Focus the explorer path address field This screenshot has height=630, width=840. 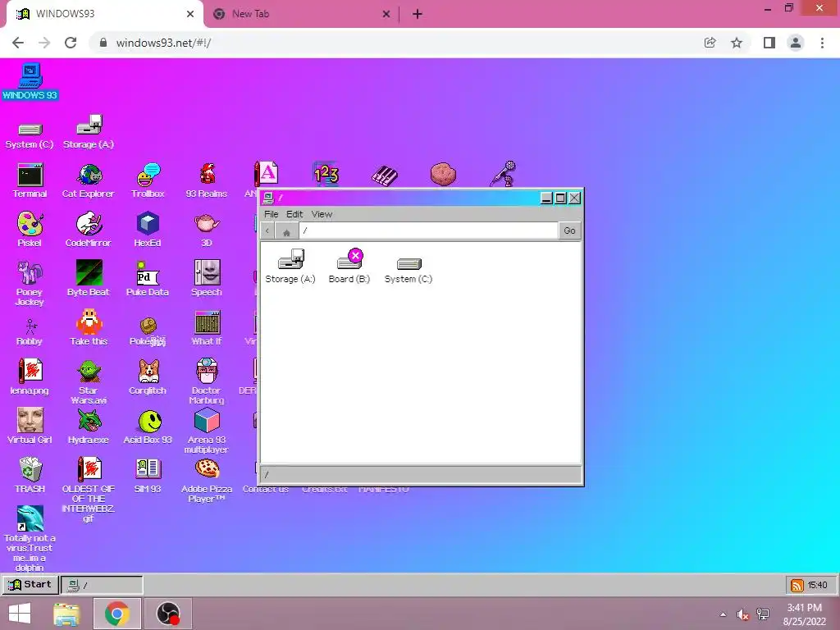coord(428,231)
